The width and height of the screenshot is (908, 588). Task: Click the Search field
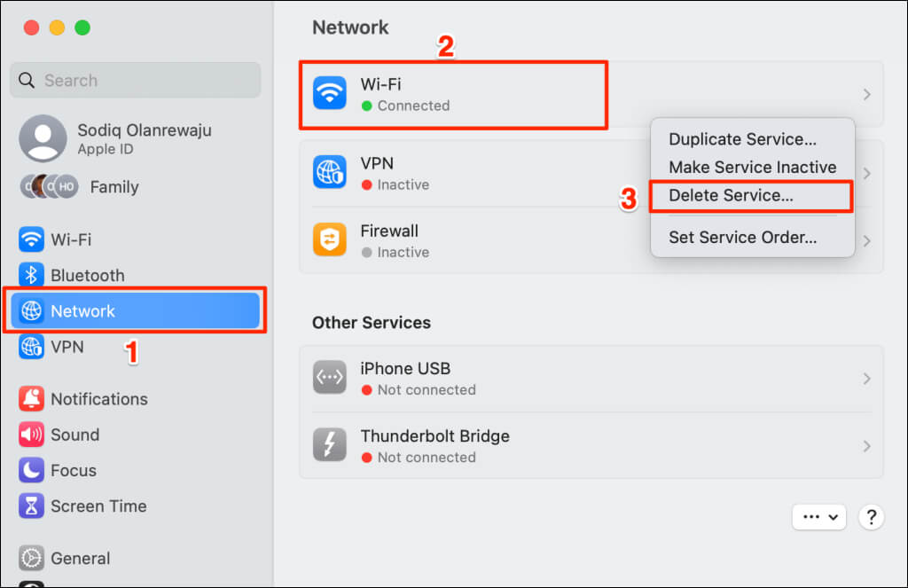[x=135, y=80]
